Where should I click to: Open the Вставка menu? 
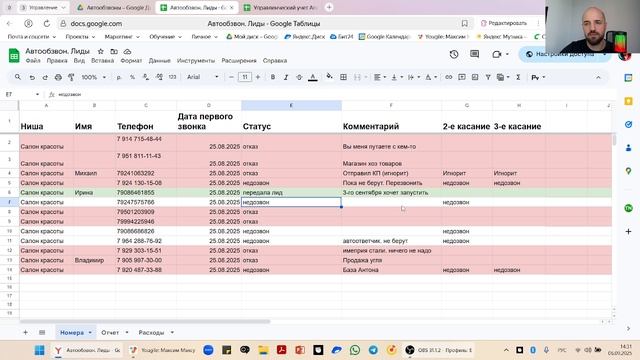[x=102, y=60]
